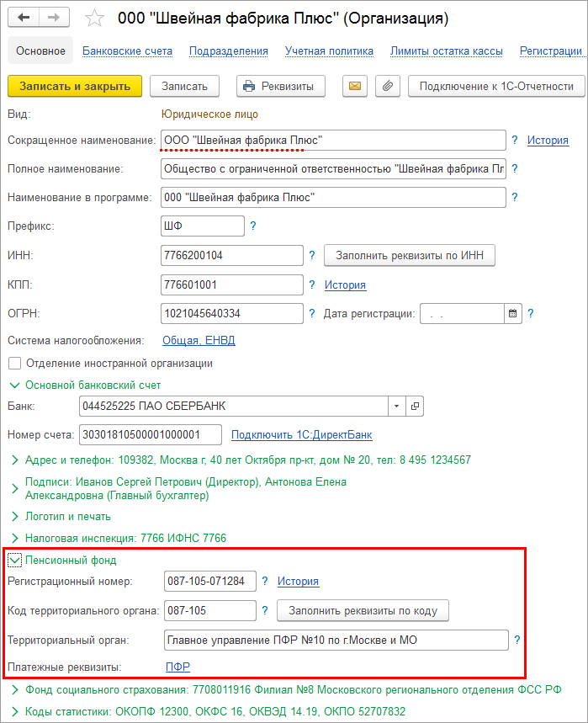Viewport: 588px width, 723px height.
Task: Open attached files paperclip icon
Action: pyautogui.click(x=387, y=86)
